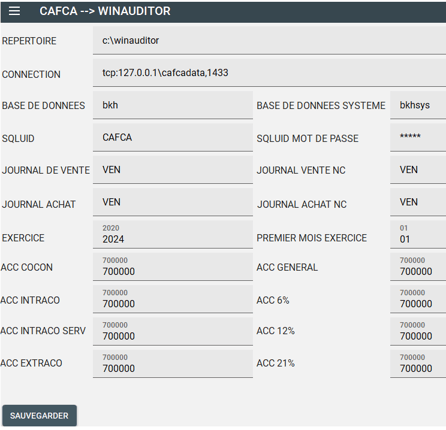Click the BASE DE DONNEES SYSTEME field
Image resolution: width=446 pixels, height=430 pixels.
[418, 105]
